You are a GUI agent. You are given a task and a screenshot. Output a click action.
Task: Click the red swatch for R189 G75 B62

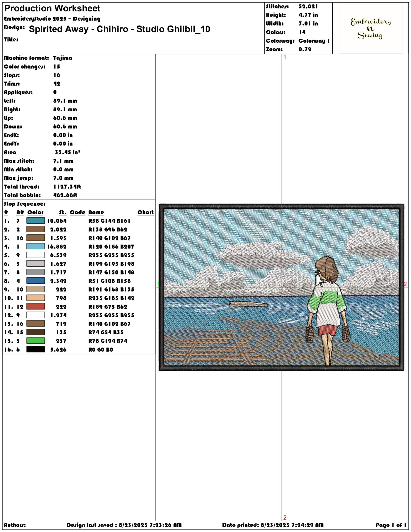click(36, 307)
